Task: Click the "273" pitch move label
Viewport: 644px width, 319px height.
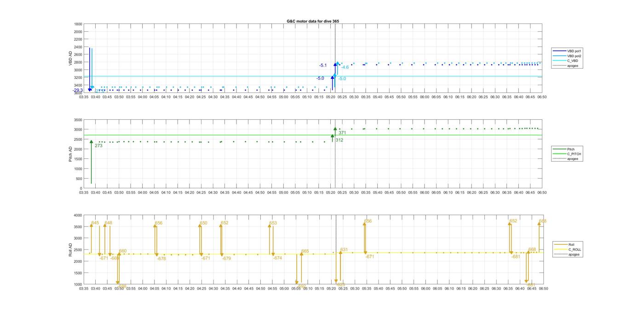Action: click(98, 146)
